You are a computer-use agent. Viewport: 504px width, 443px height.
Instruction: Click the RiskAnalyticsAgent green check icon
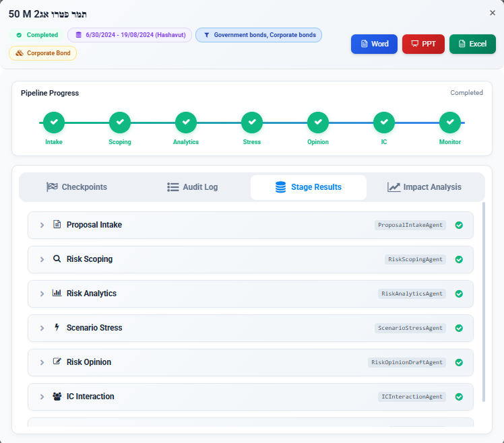pos(459,294)
